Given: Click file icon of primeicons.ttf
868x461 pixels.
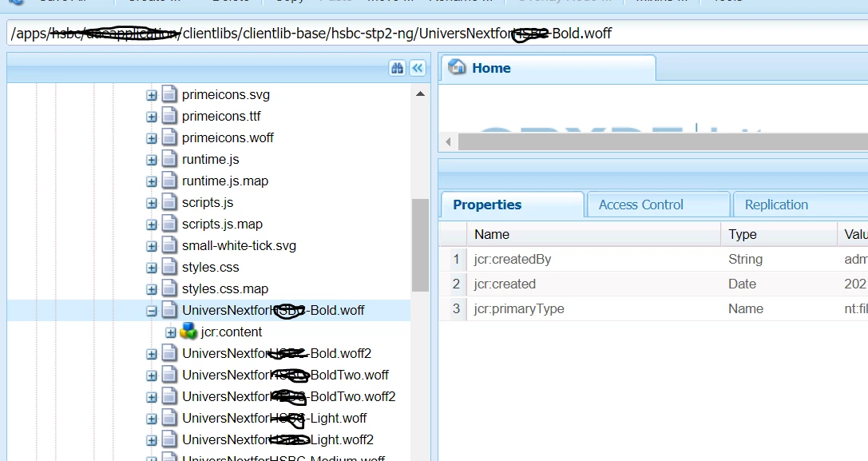Looking at the screenshot, I should (169, 117).
